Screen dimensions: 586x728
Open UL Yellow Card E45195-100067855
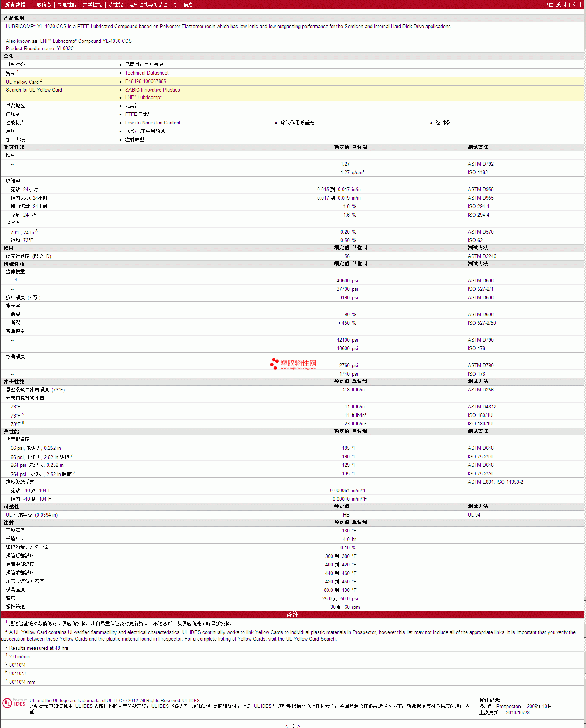pyautogui.click(x=145, y=82)
